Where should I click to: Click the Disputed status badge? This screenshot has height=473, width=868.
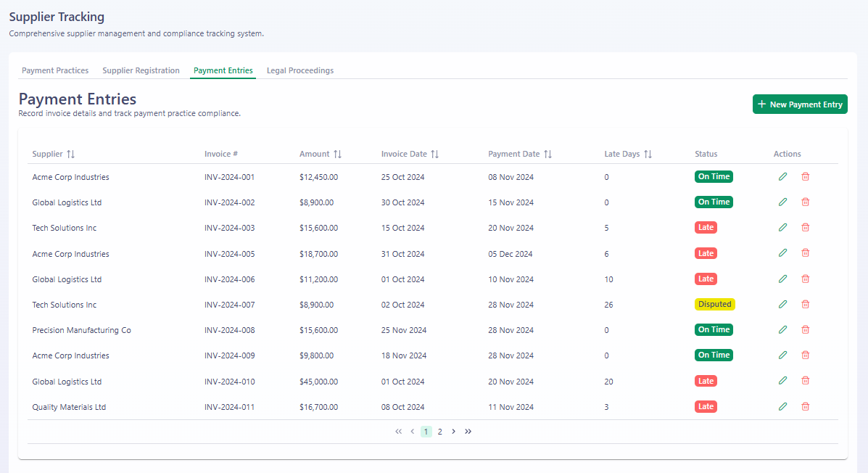[x=715, y=304]
